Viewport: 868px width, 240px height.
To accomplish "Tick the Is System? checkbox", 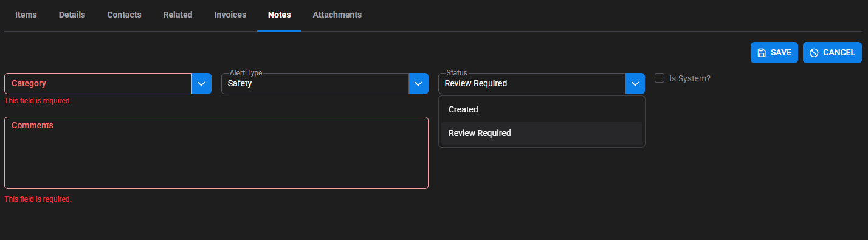I will pos(660,78).
